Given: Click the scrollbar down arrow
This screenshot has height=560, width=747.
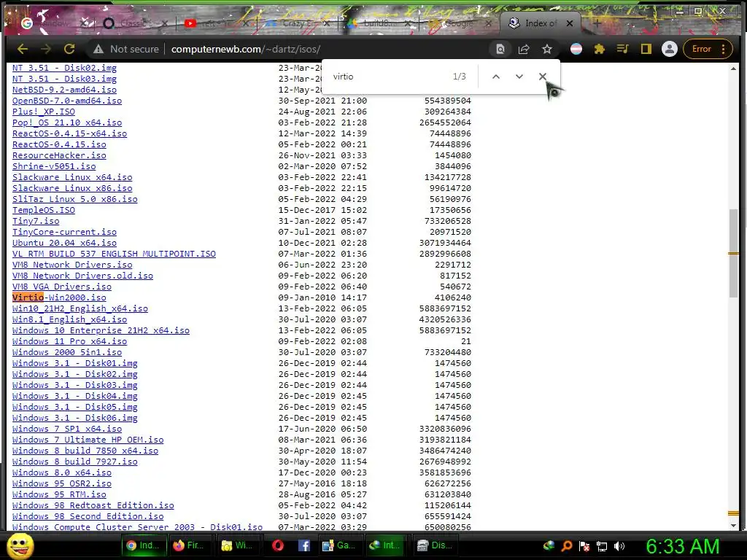Looking at the screenshot, I should point(733,525).
